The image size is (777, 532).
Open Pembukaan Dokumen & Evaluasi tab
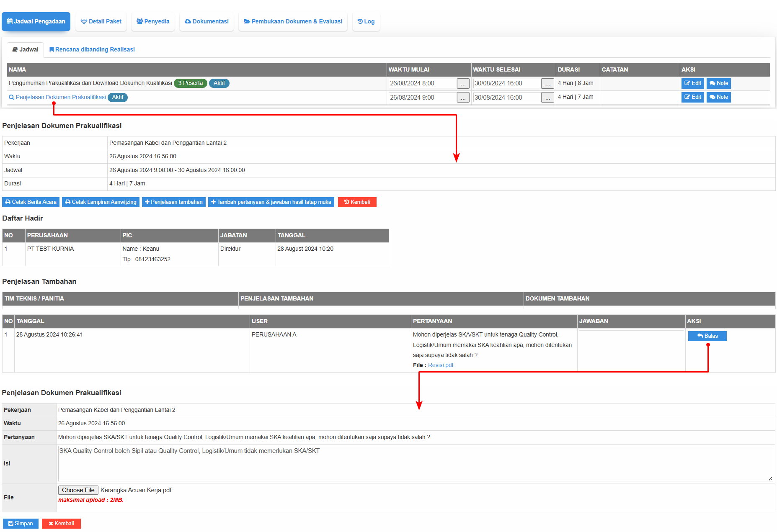point(293,21)
